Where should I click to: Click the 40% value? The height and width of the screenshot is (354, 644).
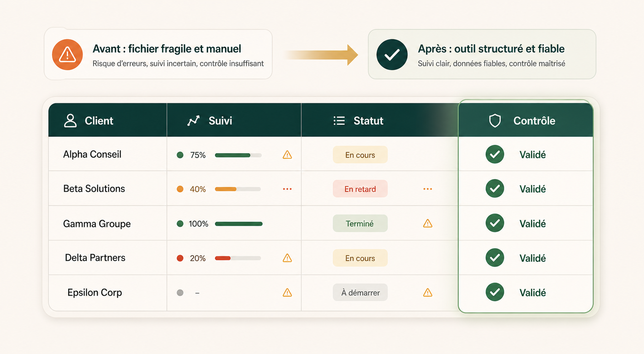(x=198, y=189)
